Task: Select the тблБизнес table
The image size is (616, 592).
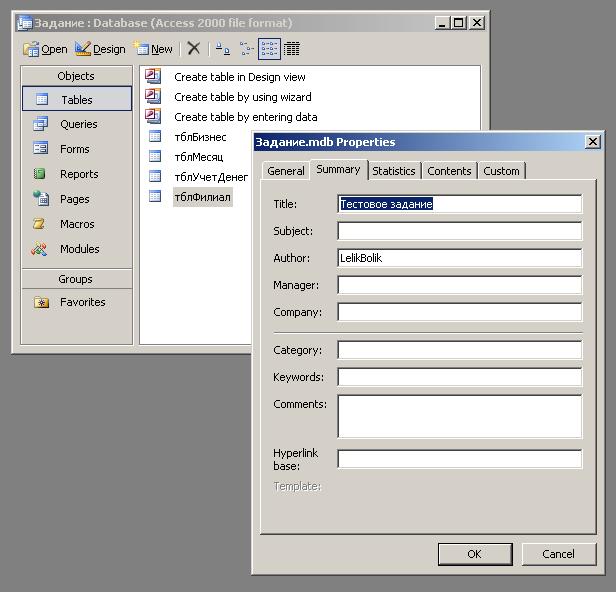Action: click(x=200, y=137)
